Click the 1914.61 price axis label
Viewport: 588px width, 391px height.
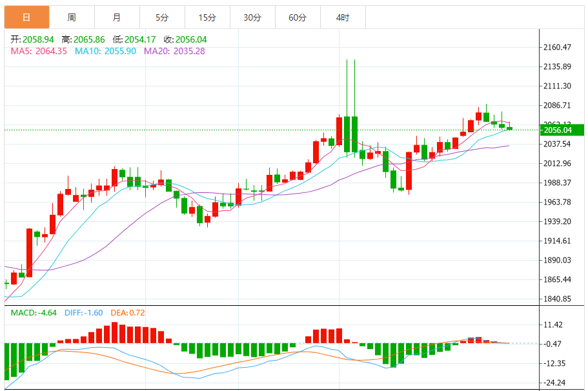pyautogui.click(x=557, y=241)
